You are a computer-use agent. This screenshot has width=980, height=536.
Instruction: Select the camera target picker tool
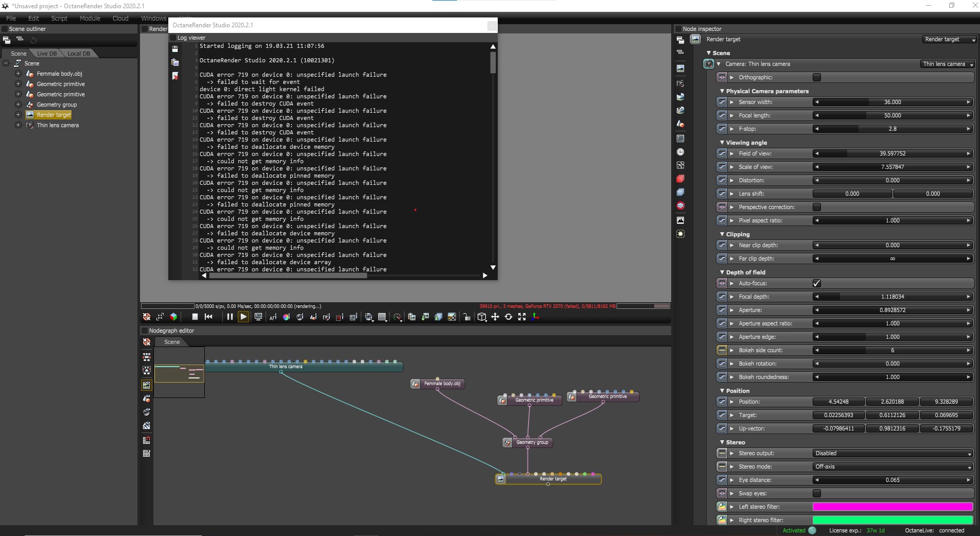tap(326, 317)
